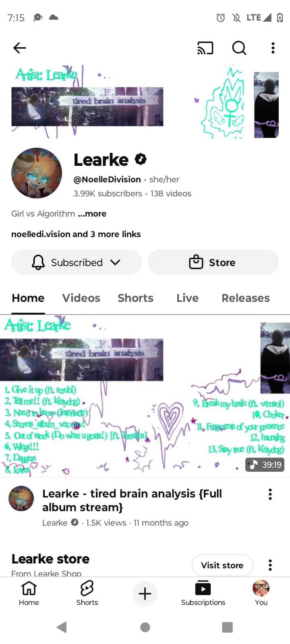Tap the back arrow icon
Screen dimensions: 290x644
[x=19, y=48]
